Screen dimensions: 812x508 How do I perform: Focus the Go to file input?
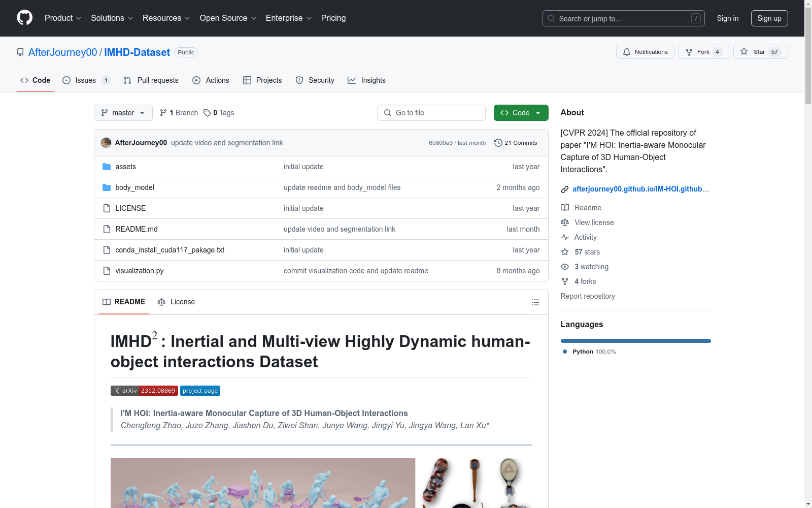click(x=431, y=113)
